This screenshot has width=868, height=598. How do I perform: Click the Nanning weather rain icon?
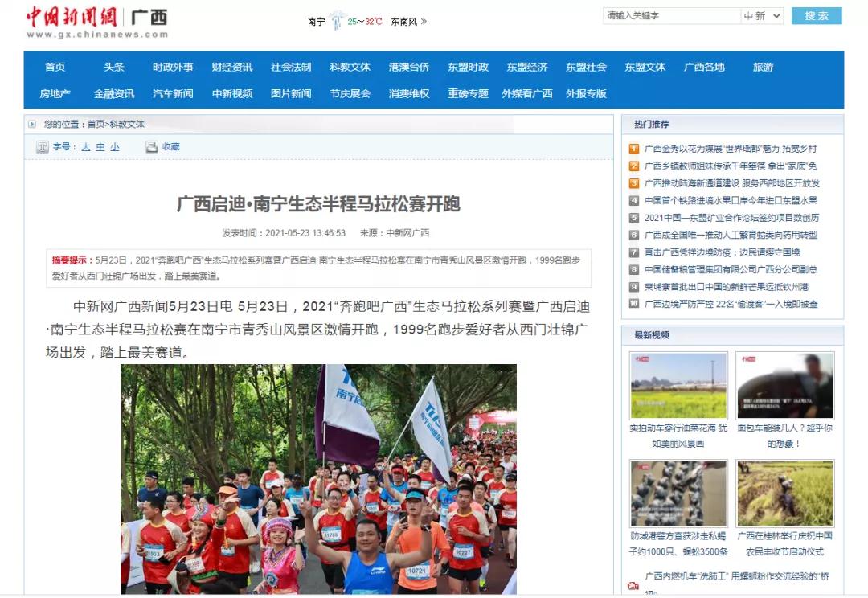coord(337,21)
